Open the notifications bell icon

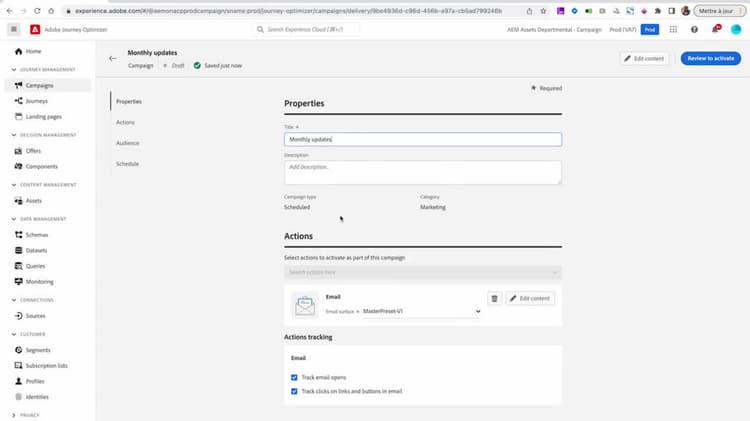715,30
